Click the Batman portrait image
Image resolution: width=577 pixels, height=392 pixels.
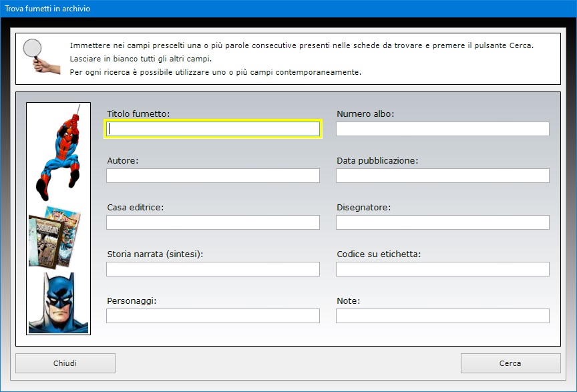coord(59,303)
